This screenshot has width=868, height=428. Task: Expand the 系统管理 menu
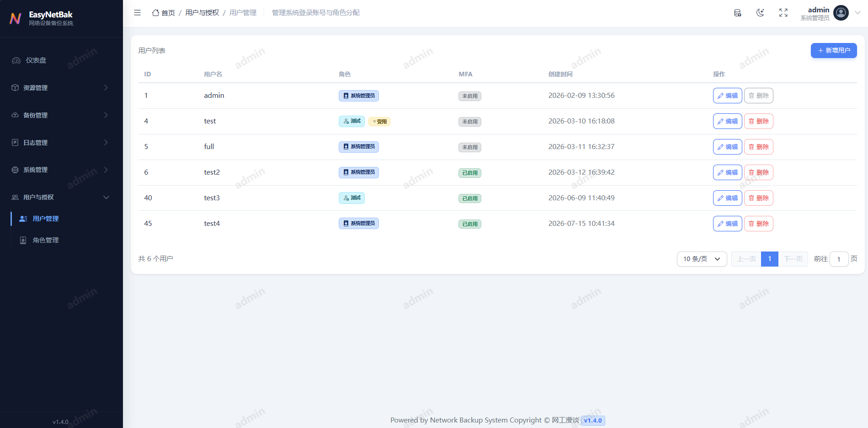coord(61,170)
